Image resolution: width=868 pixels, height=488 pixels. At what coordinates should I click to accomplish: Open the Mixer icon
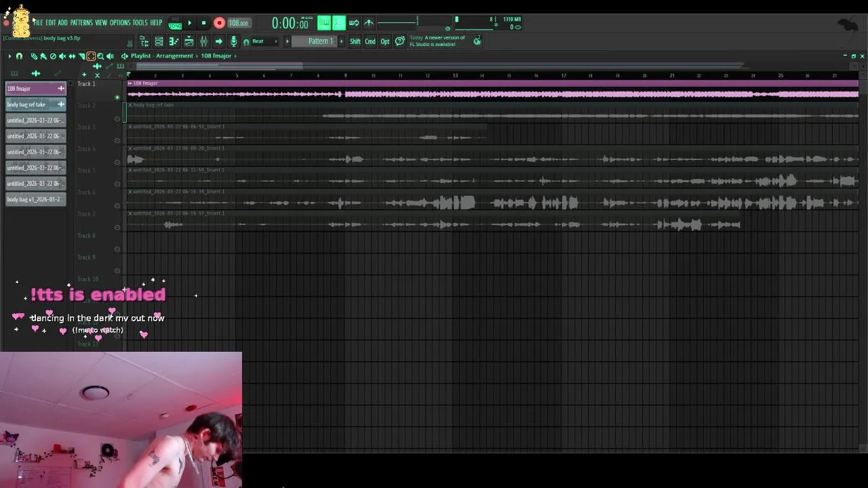pyautogui.click(x=203, y=41)
